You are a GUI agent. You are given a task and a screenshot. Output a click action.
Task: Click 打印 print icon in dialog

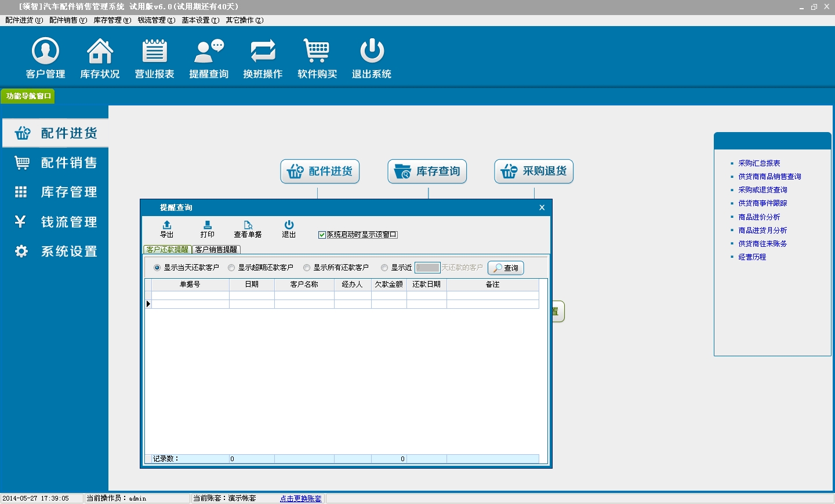point(208,229)
